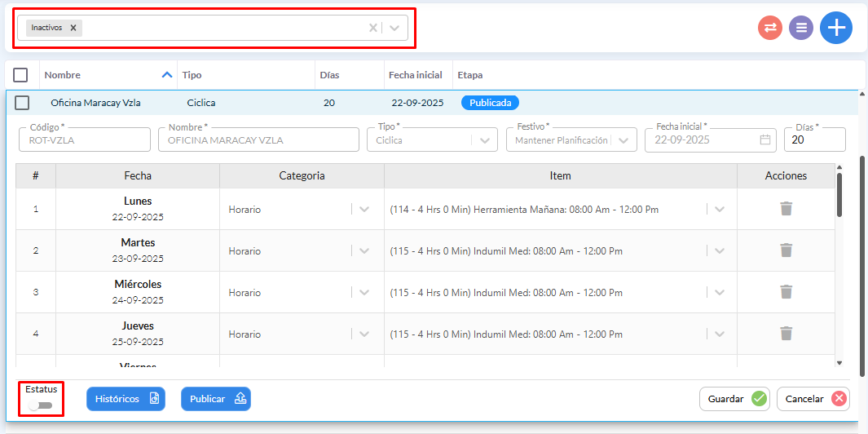Open the Festivo dropdown
The image size is (868, 434).
(x=623, y=140)
